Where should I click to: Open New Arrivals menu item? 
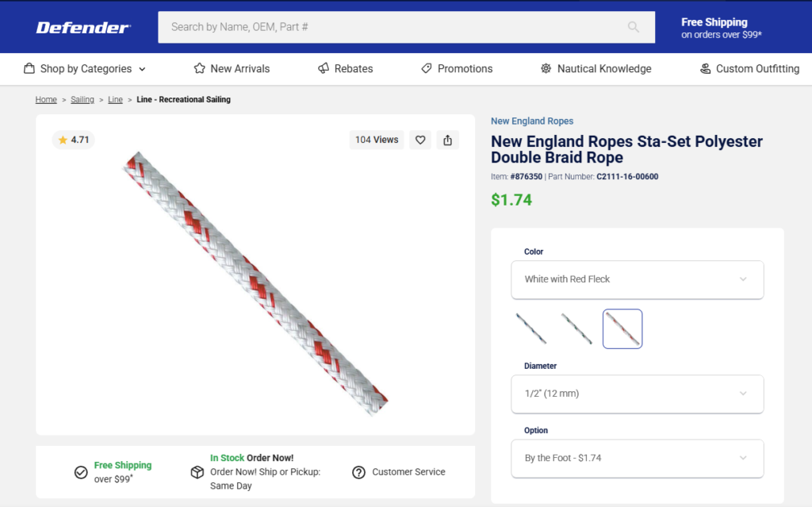tap(232, 69)
